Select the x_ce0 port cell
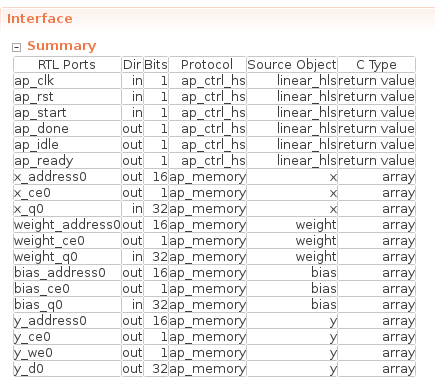The width and height of the screenshot is (435, 389). pyautogui.click(x=67, y=193)
